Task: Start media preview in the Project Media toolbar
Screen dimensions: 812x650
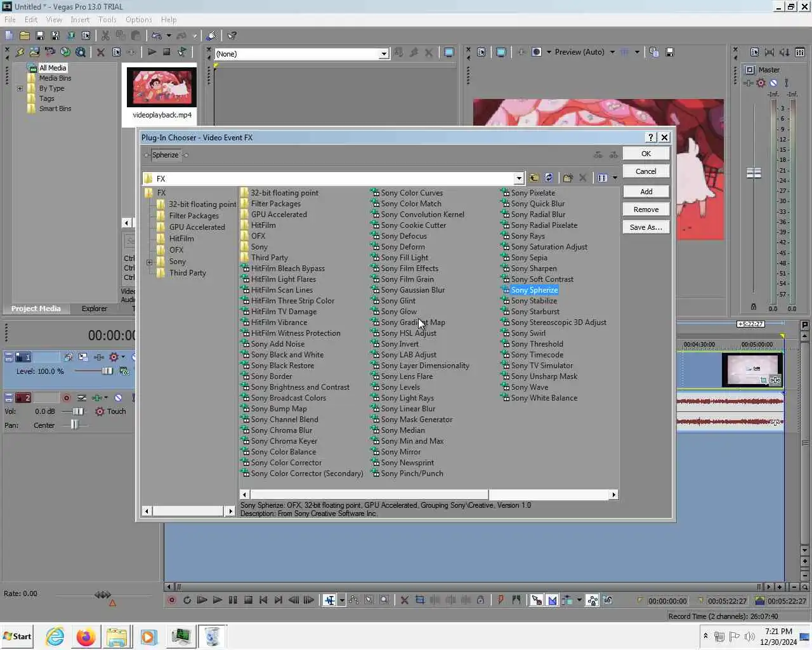Action: tap(152, 52)
